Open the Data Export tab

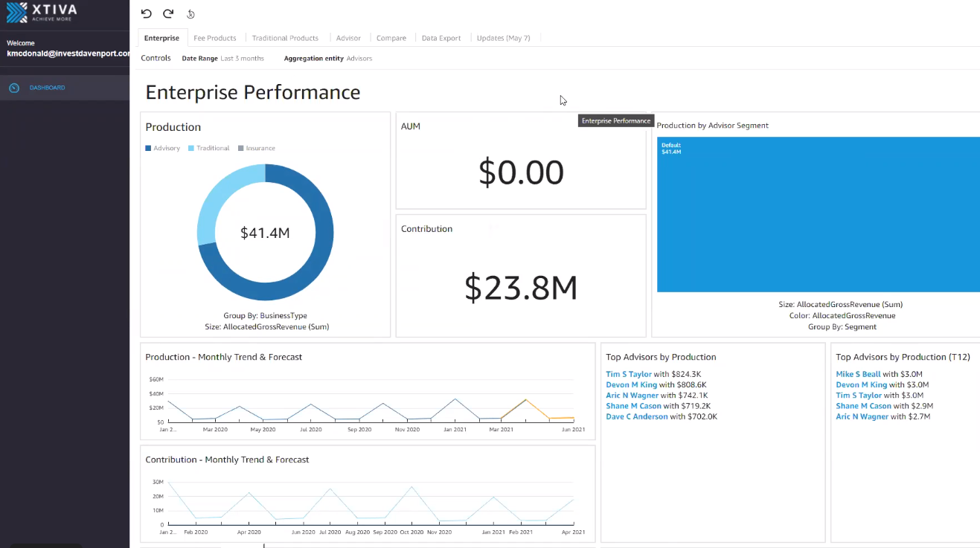click(x=439, y=38)
